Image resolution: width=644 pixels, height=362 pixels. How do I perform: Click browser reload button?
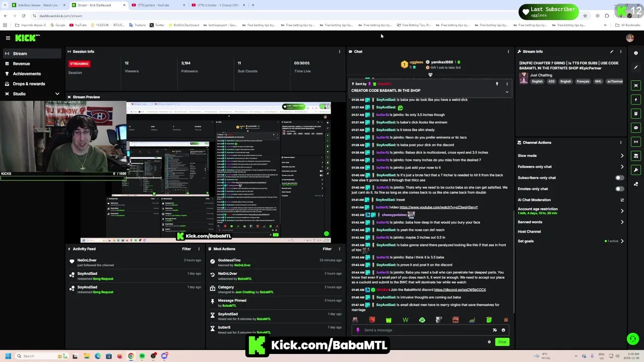pos(23,16)
